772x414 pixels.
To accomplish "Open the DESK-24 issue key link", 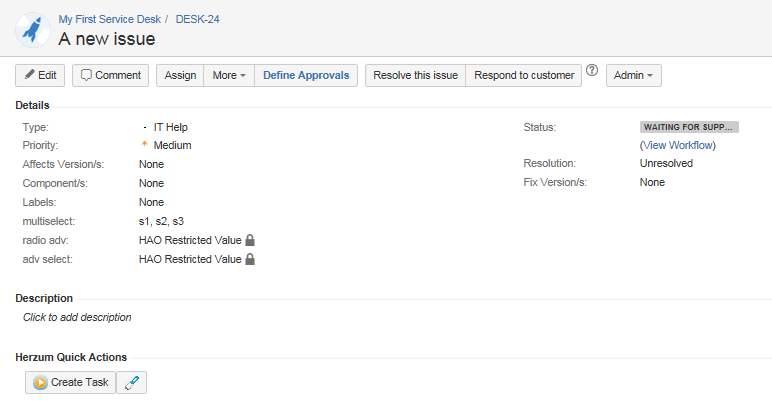I will tap(199, 19).
